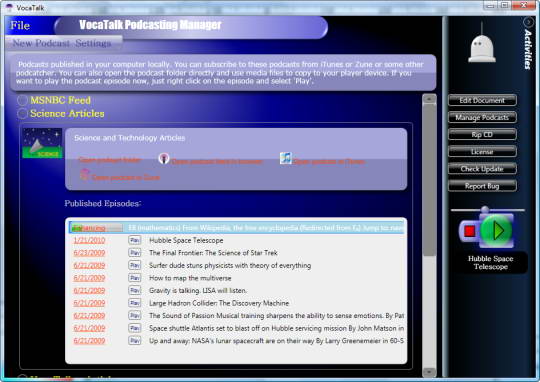Viewport: 540px width, 382px height.
Task: Select The Sound of Passion episode title
Action: (x=277, y=316)
